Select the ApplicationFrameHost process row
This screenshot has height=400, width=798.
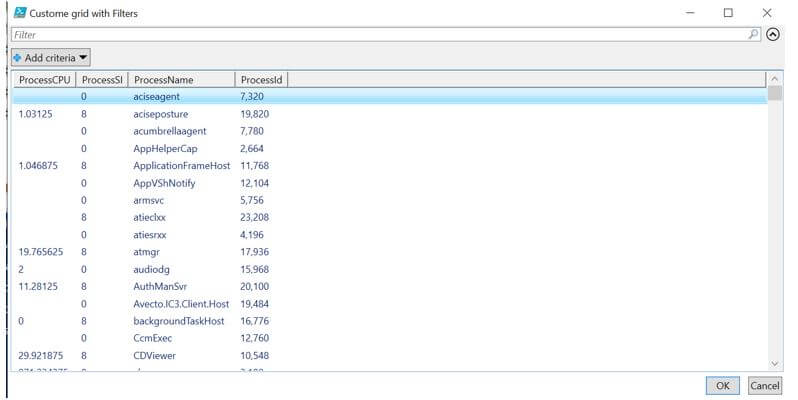pos(390,166)
